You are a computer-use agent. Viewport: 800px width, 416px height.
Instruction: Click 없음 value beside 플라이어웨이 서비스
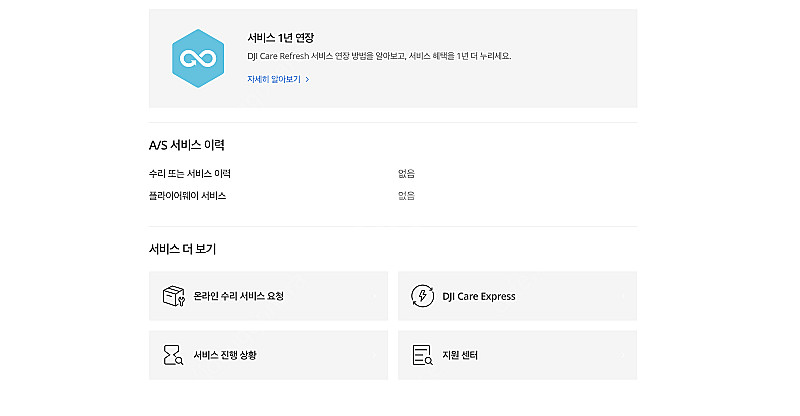(406, 195)
